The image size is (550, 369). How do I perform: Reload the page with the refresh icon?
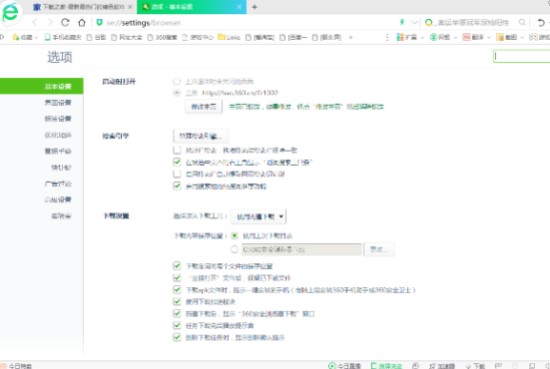(x=65, y=22)
